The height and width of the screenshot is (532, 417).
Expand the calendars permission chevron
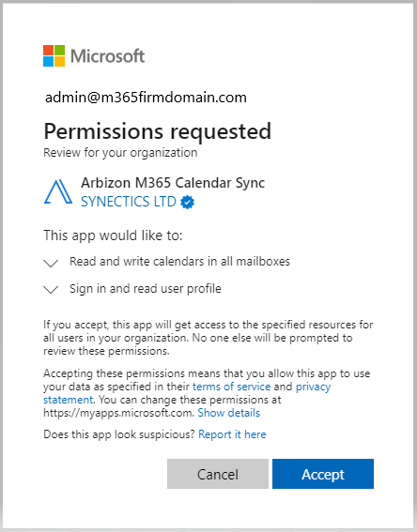tap(51, 263)
